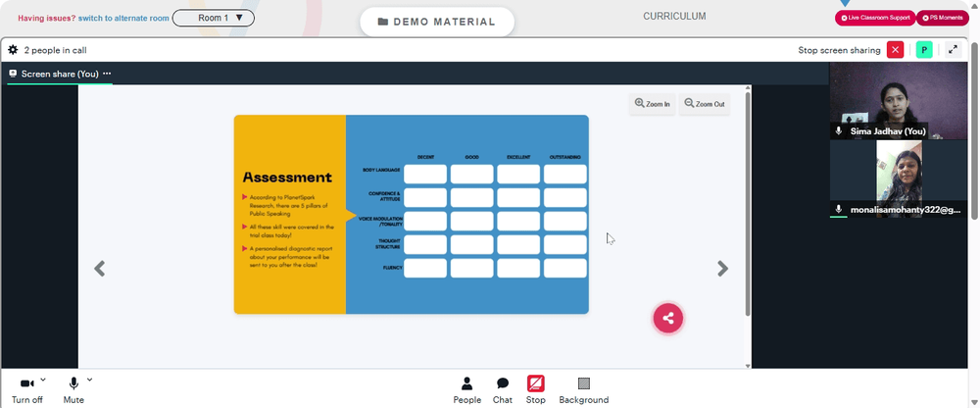The width and height of the screenshot is (980, 408).
Task: Click the page scrollbar on far right
Action: 975,128
